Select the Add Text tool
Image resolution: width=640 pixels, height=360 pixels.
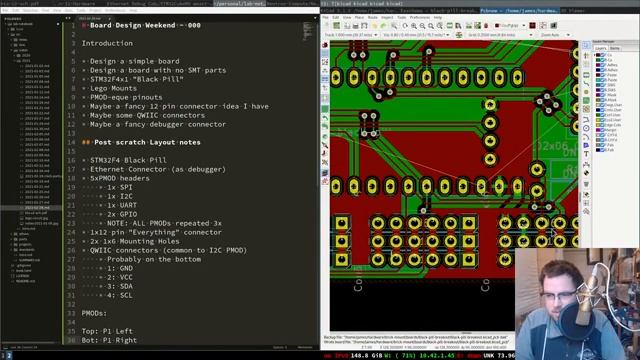pos(586,154)
